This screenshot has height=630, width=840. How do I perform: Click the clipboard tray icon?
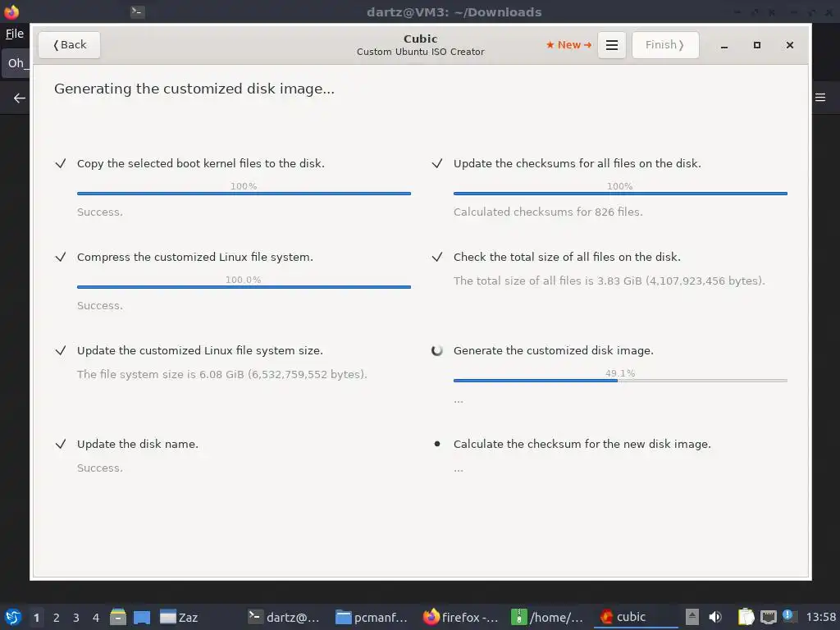[746, 617]
